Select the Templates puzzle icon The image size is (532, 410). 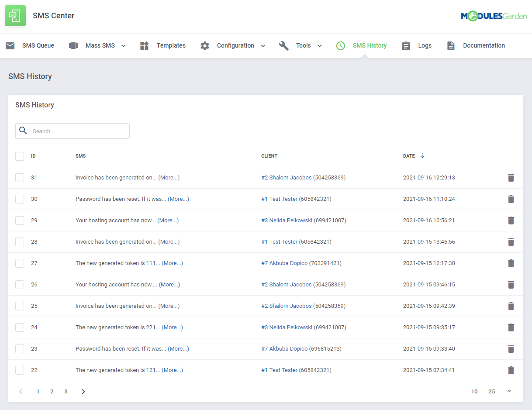tap(144, 45)
